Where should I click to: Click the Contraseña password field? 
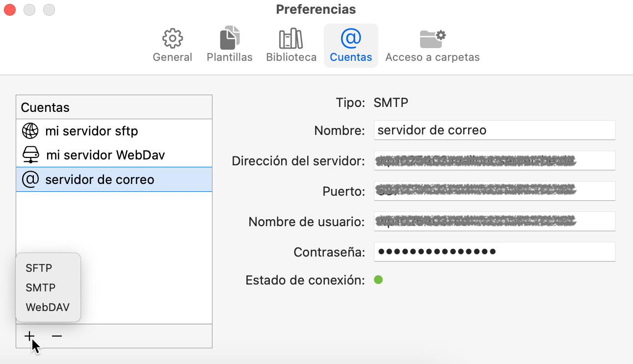pyautogui.click(x=493, y=252)
